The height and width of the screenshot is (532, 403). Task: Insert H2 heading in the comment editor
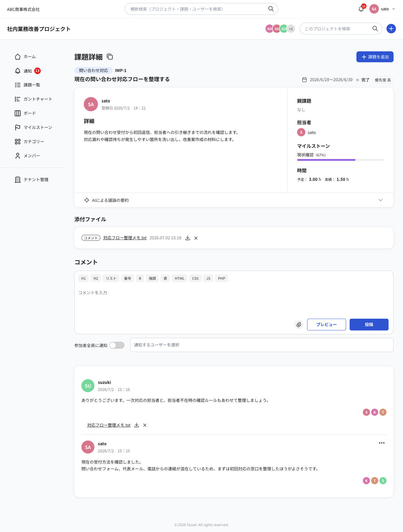[96, 278]
